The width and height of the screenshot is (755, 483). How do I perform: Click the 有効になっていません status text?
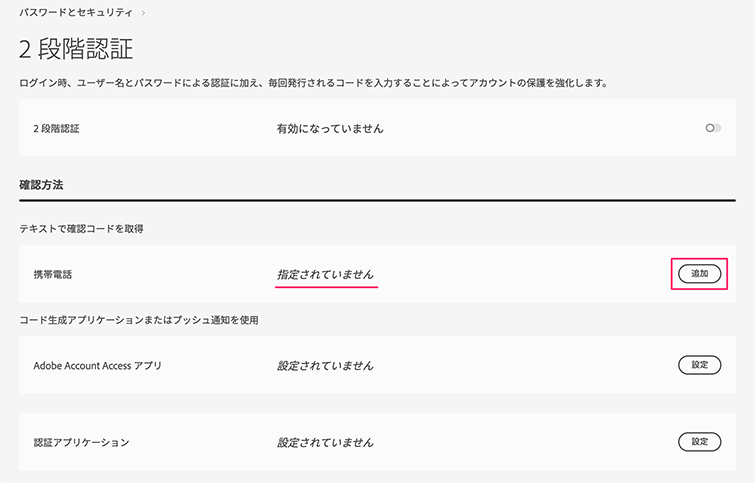point(330,129)
